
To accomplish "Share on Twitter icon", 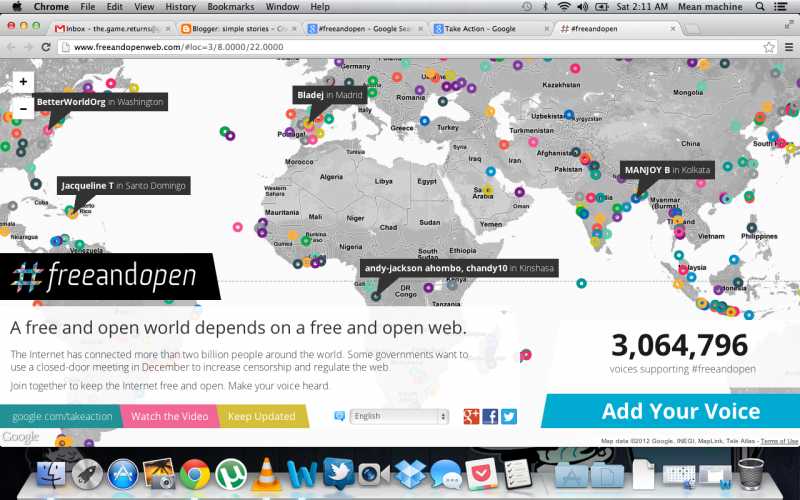I will 509,416.
